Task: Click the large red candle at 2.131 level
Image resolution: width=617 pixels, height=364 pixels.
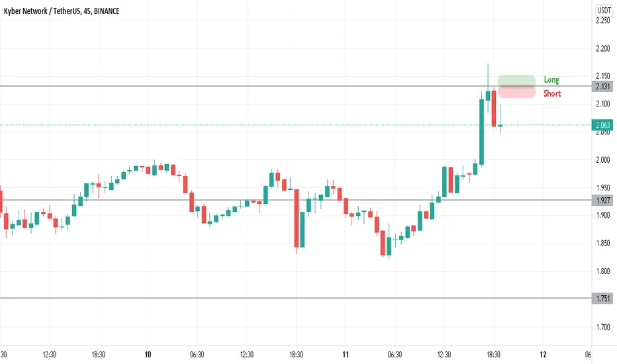Action: click(x=494, y=109)
